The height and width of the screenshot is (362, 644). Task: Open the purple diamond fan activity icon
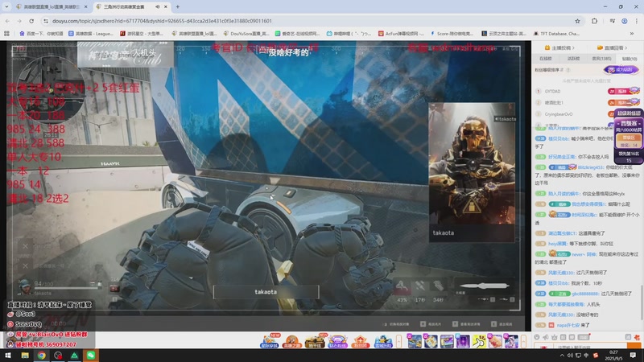click(337, 341)
